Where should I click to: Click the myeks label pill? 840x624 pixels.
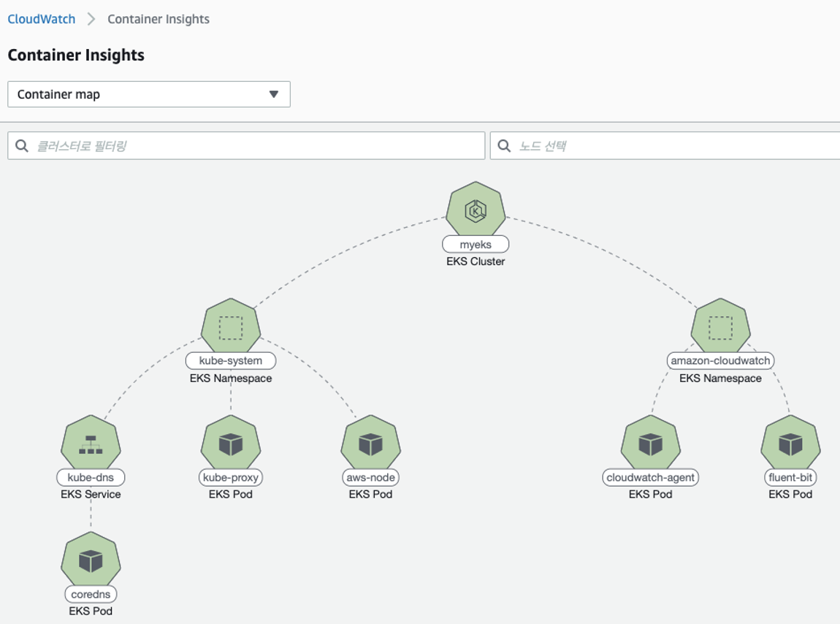476,245
